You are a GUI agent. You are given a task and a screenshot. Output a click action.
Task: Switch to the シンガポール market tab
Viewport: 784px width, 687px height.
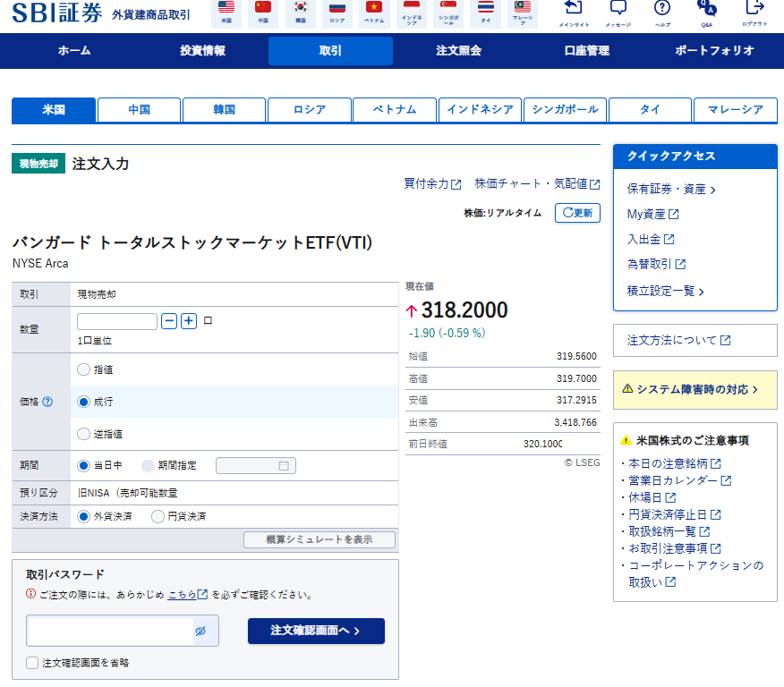point(565,110)
